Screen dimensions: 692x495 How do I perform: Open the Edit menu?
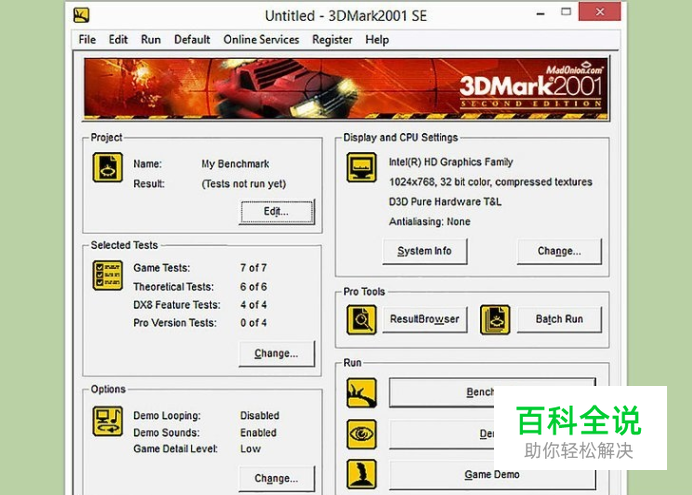point(118,40)
